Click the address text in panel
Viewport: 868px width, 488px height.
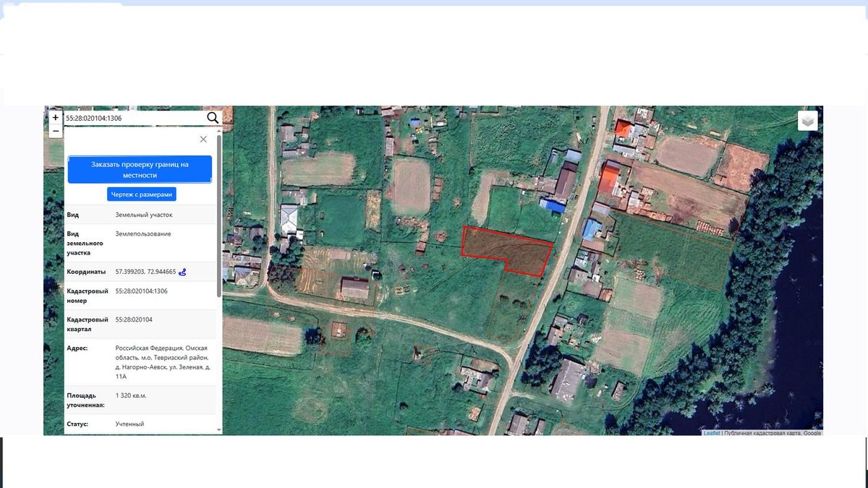point(162,362)
